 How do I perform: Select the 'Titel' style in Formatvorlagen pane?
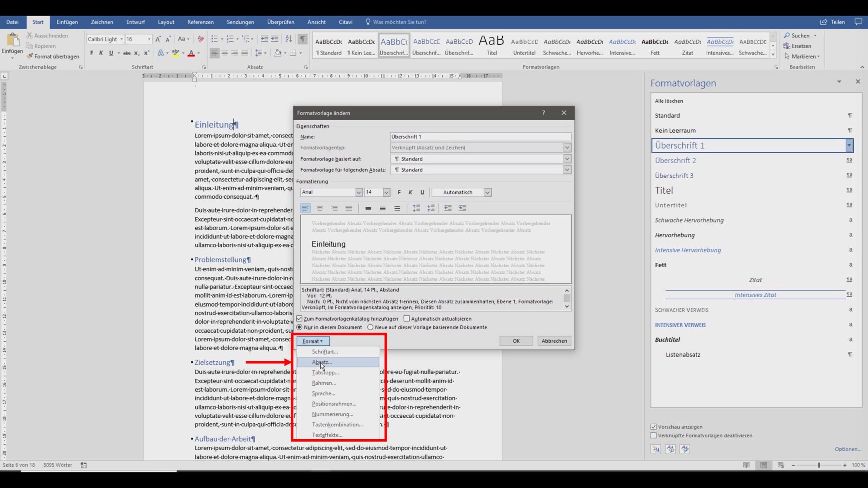[x=753, y=190]
